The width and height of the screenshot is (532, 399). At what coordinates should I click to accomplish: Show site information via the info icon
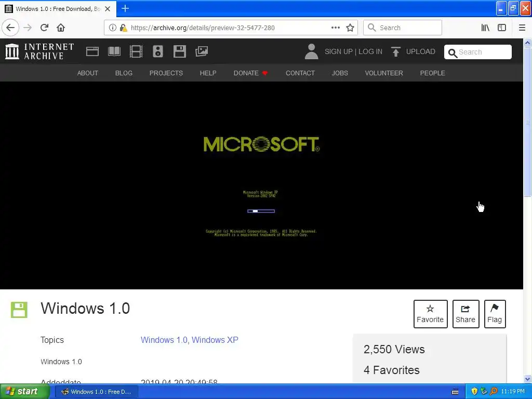click(113, 28)
